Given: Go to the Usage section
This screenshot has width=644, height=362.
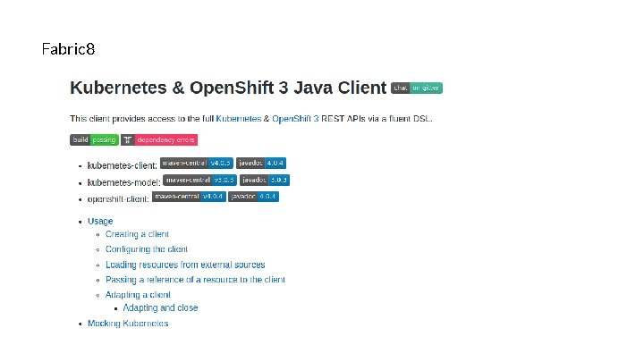Looking at the screenshot, I should [100, 222].
